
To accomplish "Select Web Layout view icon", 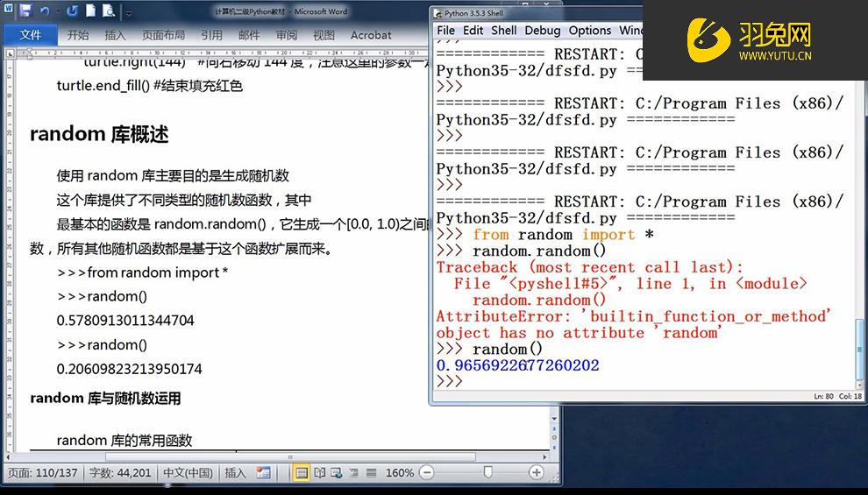I will 336,473.
